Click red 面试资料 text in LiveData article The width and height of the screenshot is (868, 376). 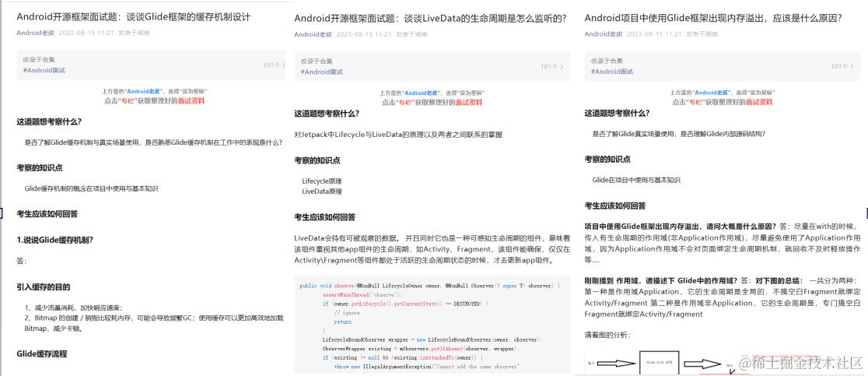point(469,102)
